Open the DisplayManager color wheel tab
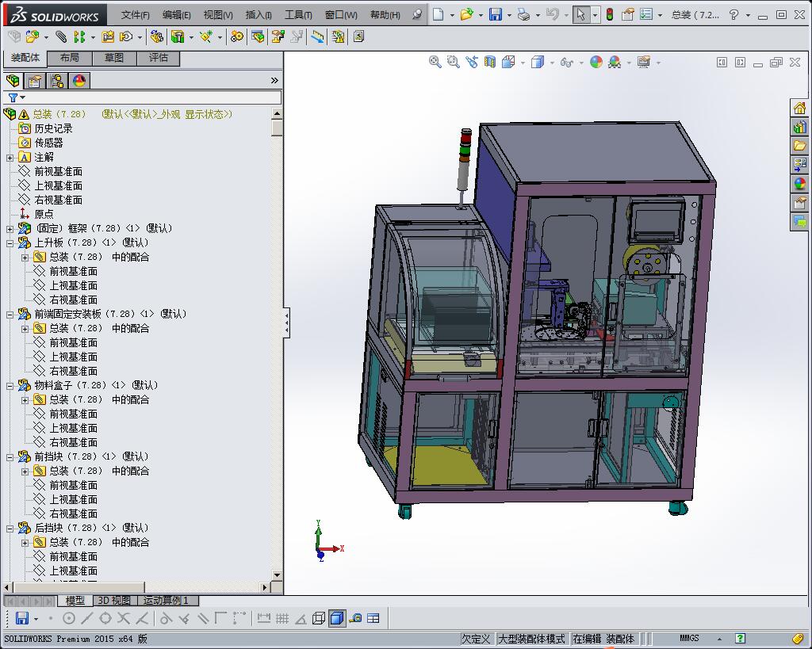Viewport: 812px width, 649px height. (79, 81)
